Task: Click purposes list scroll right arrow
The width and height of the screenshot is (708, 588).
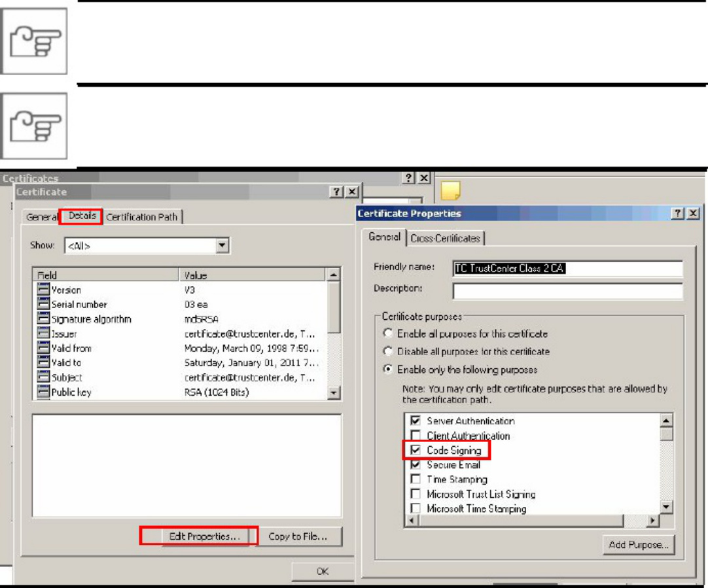Action: (x=652, y=521)
